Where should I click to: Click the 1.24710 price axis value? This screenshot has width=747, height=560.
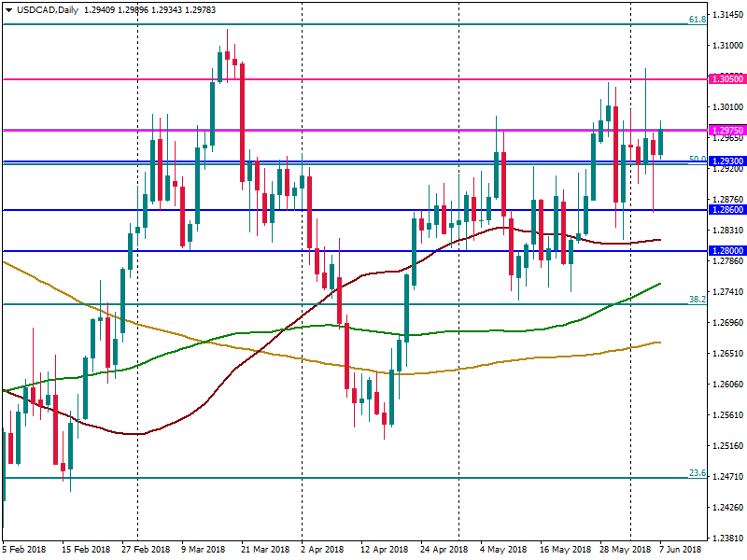coord(726,477)
